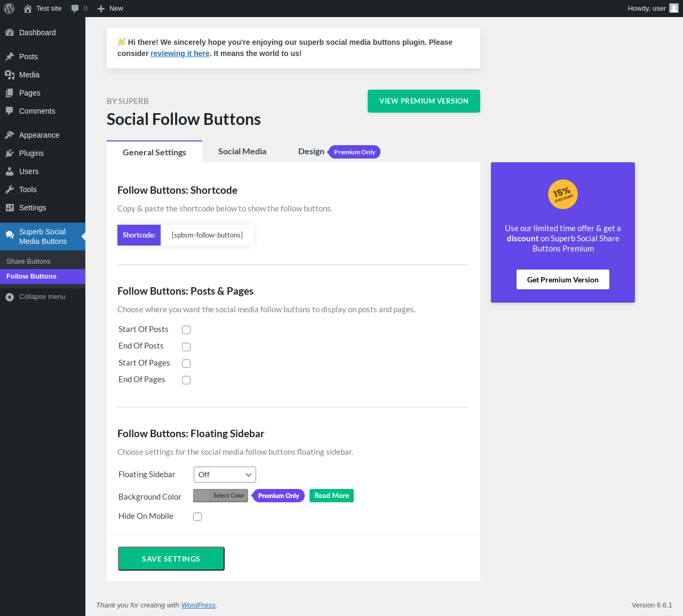
Task: Click the Media icon in sidebar
Action: tap(10, 75)
